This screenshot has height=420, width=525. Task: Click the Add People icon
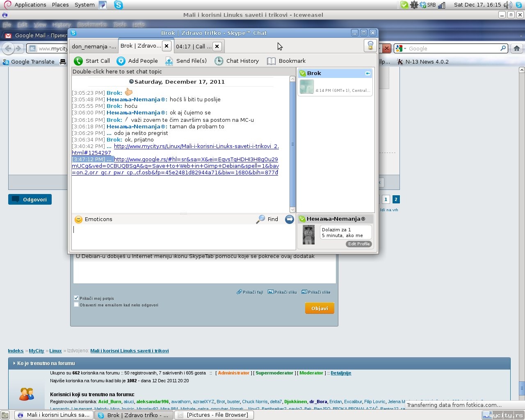coord(121,61)
